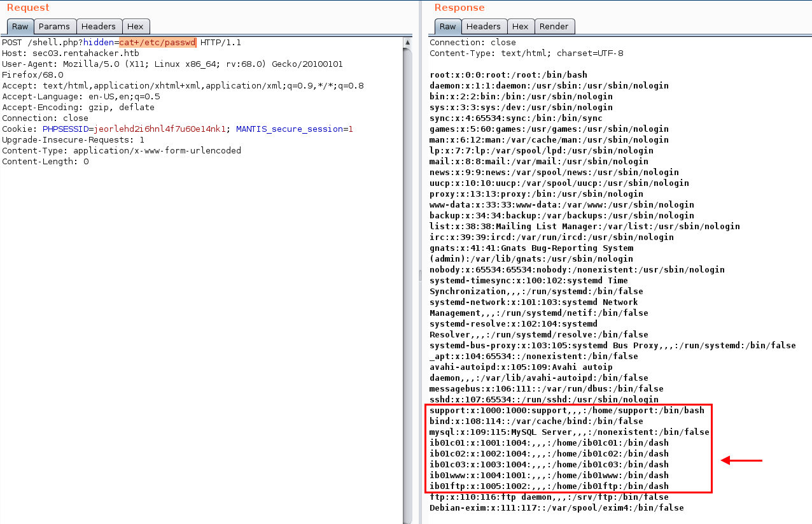Click the man:x:6:12 passwd entry
The image size is (812, 524).
click(x=549, y=140)
